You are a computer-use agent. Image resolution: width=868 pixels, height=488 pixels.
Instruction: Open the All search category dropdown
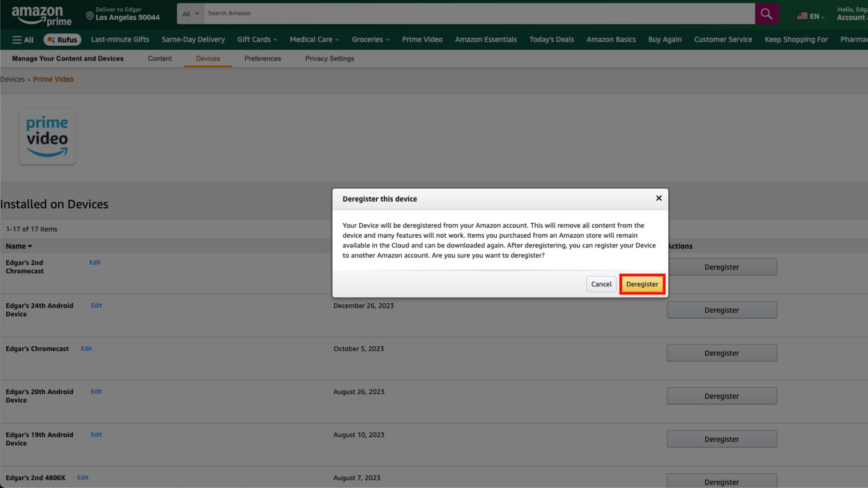192,13
